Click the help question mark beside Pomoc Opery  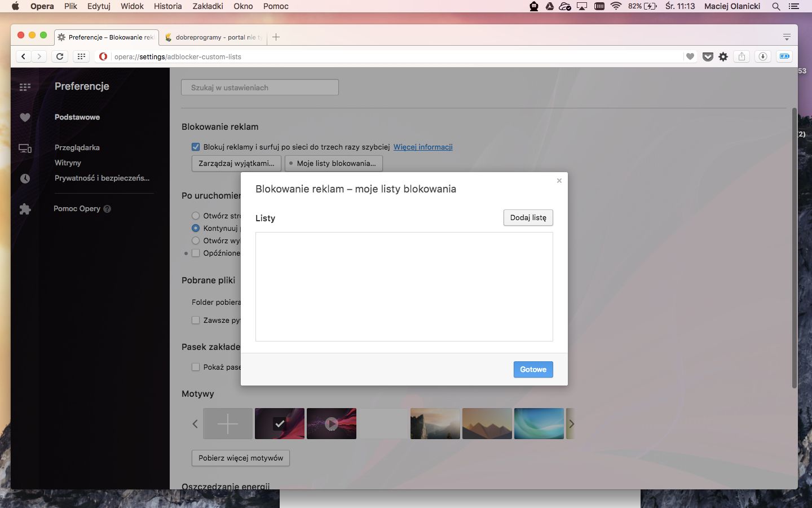click(x=107, y=209)
